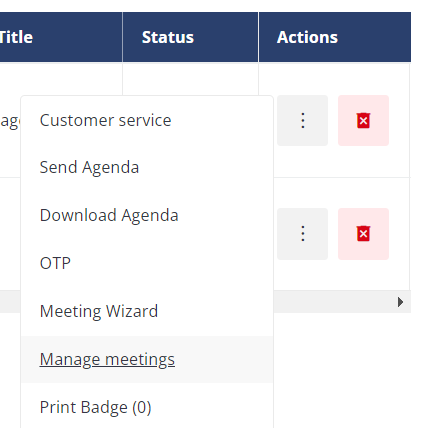Click the truncated Title text in first row
Viewport: 445px width, 428px height.
tap(10, 121)
